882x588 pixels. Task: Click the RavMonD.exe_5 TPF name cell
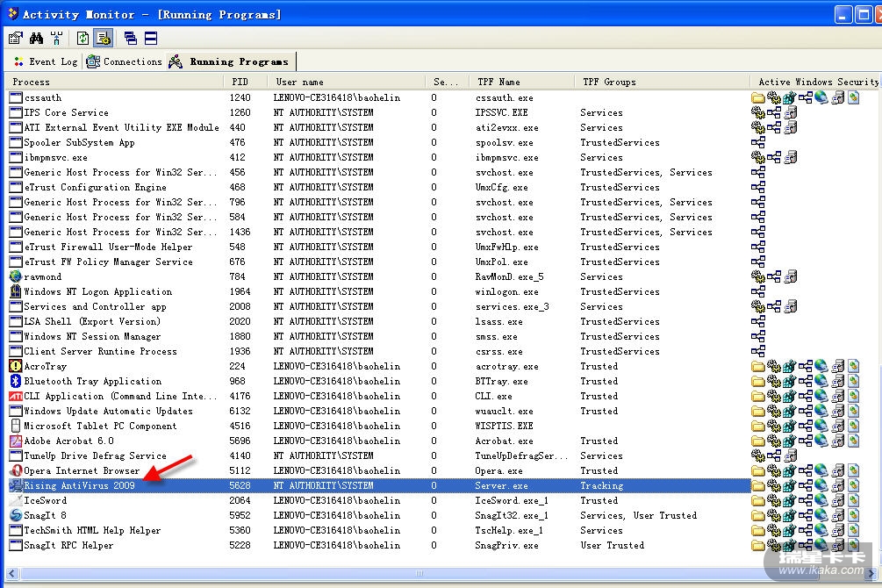tap(509, 276)
